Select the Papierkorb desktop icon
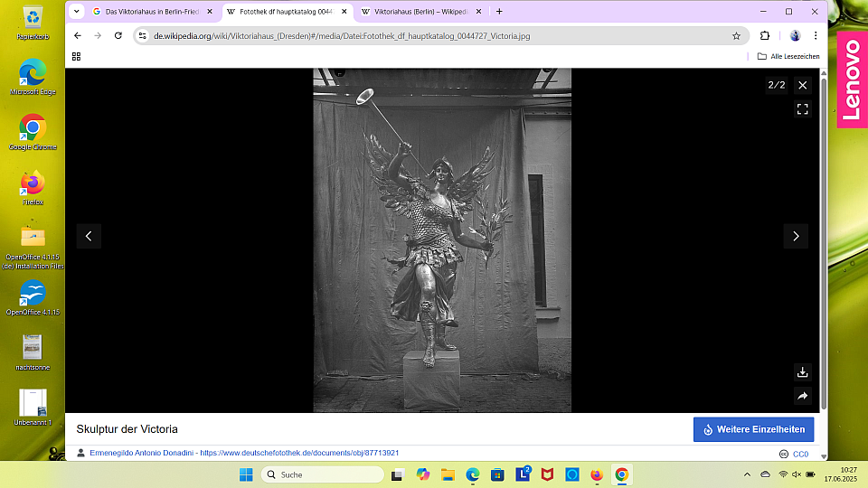 point(33,23)
